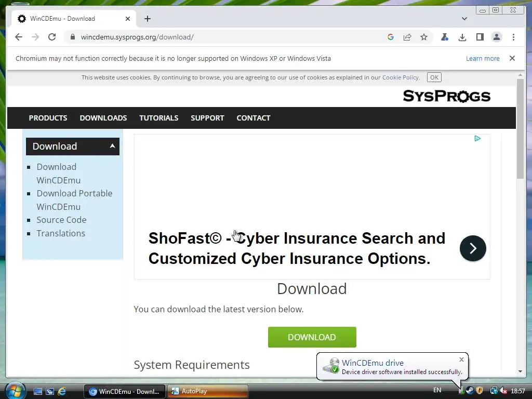The height and width of the screenshot is (399, 532).
Task: Click the Learn more link
Action: coord(483,58)
